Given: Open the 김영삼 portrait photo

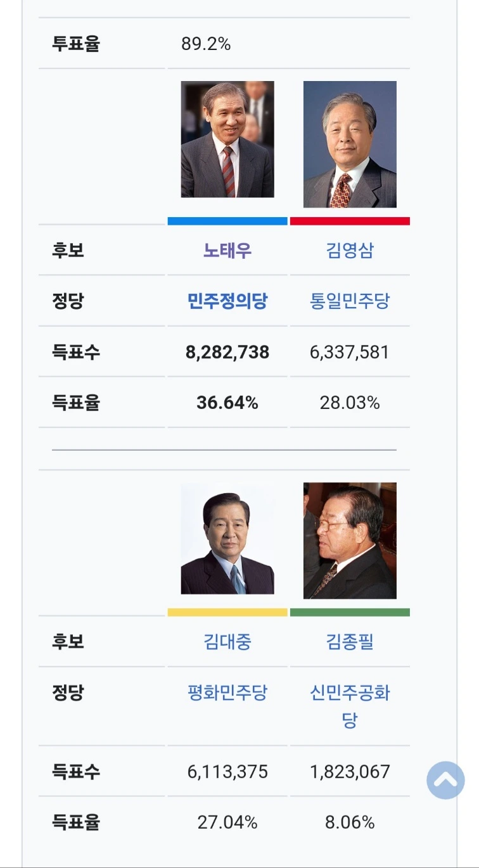Looking at the screenshot, I should (x=350, y=144).
